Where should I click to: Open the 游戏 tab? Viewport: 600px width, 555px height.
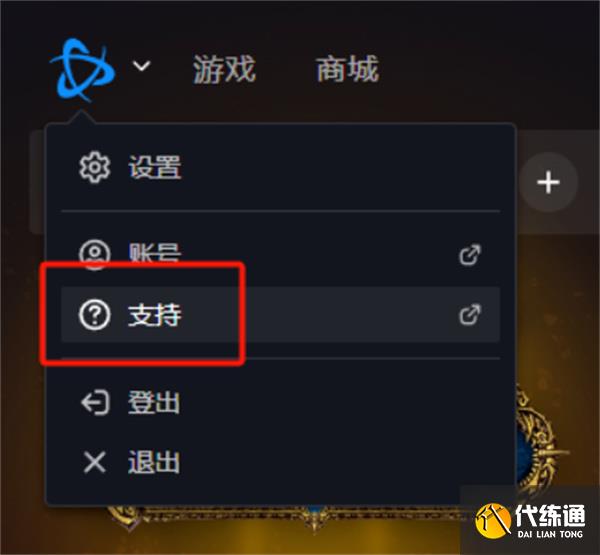(224, 69)
